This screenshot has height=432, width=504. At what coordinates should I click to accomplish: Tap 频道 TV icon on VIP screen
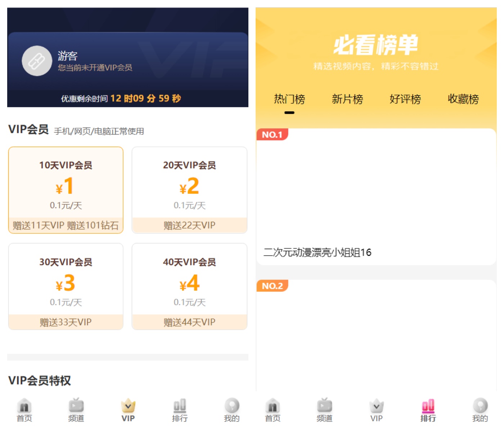76,406
